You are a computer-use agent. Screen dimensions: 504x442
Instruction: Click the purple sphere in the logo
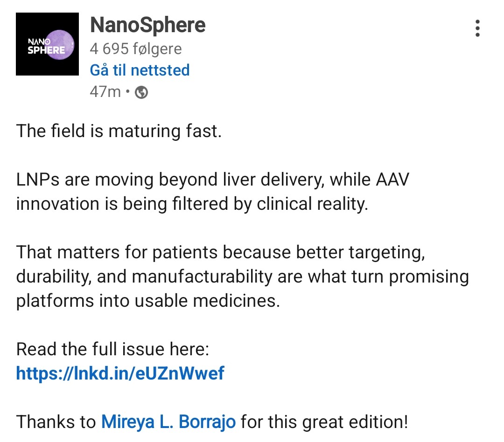[x=59, y=43]
